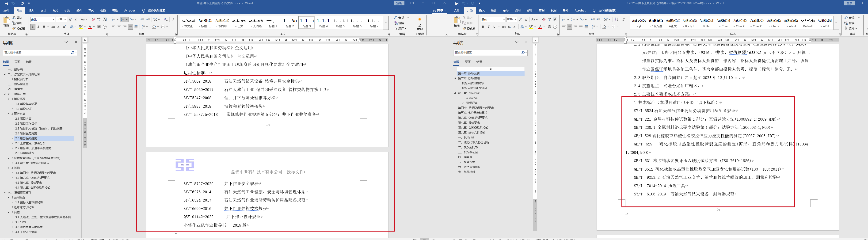Open the phonetic guide (wén) in left window
This screenshot has width=868, height=240.
99,19
